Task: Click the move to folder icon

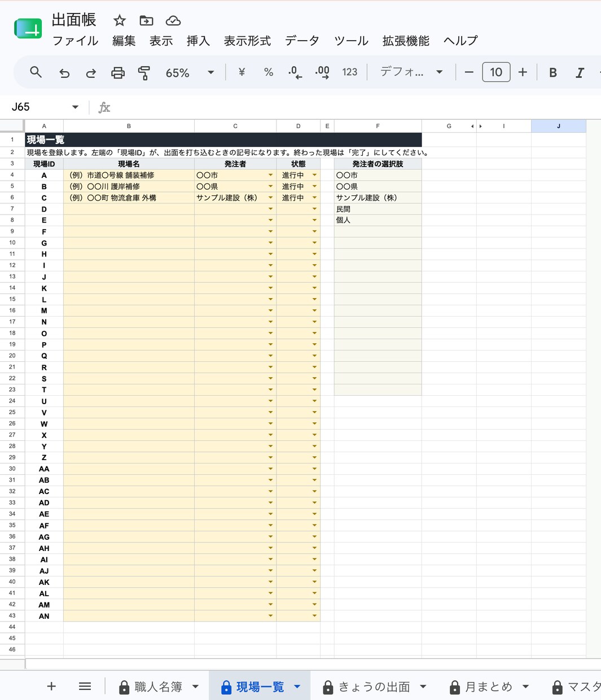Action: pos(146,21)
